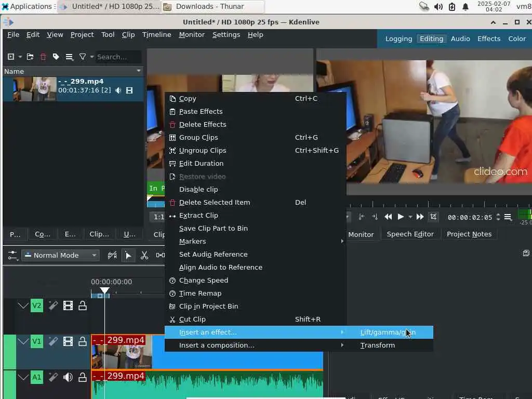Open effects wand for track V1
The height and width of the screenshot is (399, 532).
(53, 341)
